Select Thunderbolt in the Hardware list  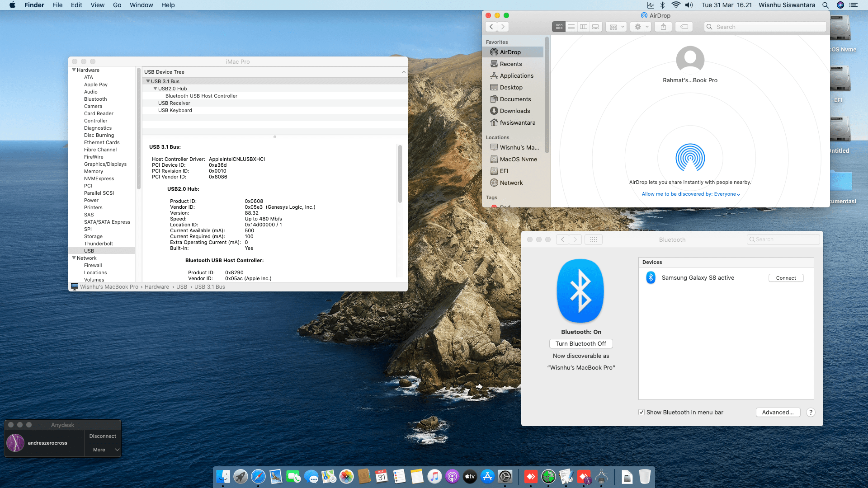click(x=98, y=244)
